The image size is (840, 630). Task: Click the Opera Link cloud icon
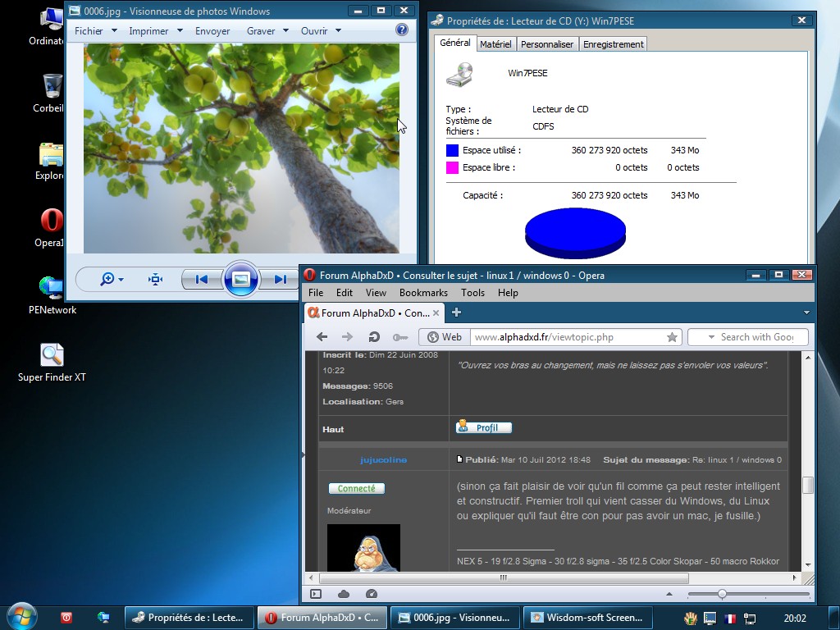pos(344,594)
